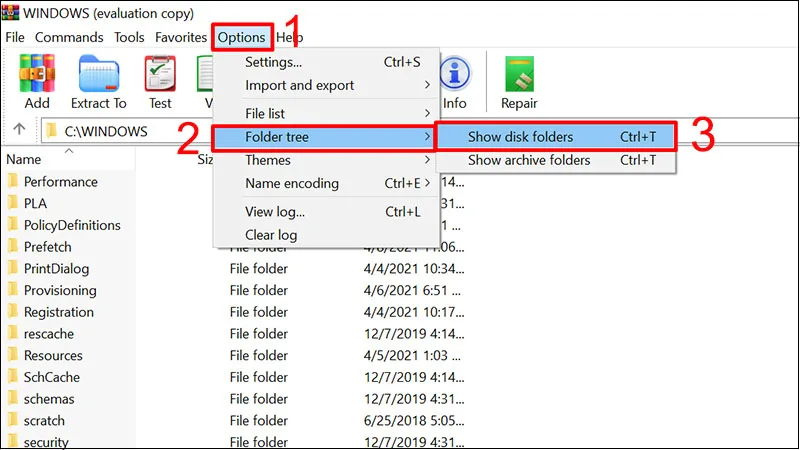Click the Resources folder icon
This screenshot has width=800, height=450.
click(x=13, y=355)
